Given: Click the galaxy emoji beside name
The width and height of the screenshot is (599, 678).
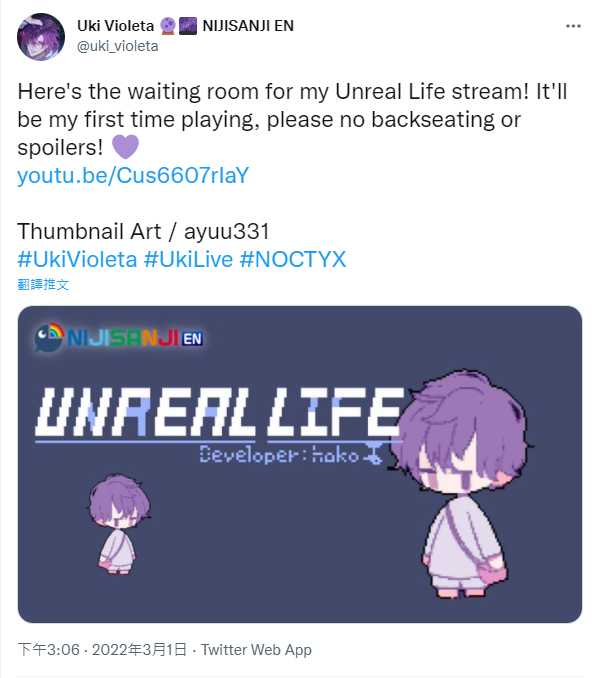Looking at the screenshot, I should 188,26.
